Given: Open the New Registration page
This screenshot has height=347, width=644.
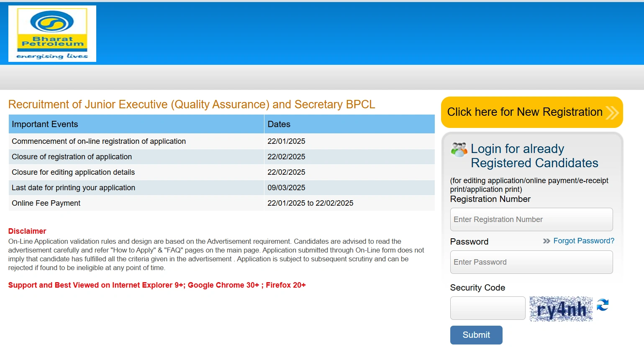Looking at the screenshot, I should click(x=532, y=112).
